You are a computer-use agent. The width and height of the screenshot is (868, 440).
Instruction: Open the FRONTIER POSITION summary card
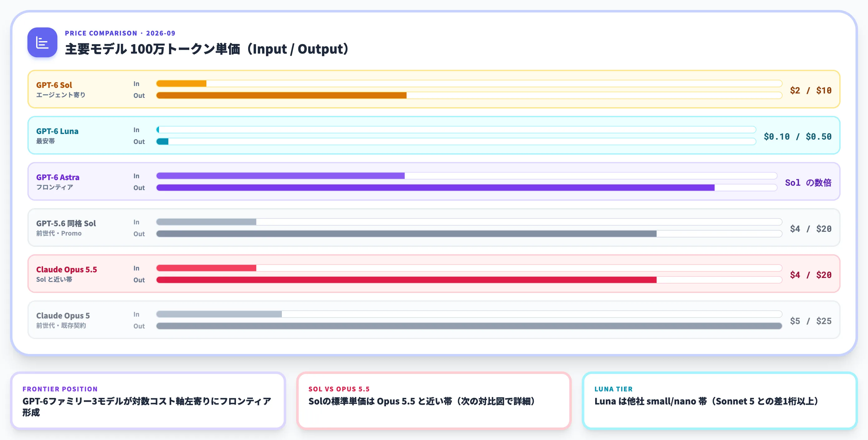point(148,400)
